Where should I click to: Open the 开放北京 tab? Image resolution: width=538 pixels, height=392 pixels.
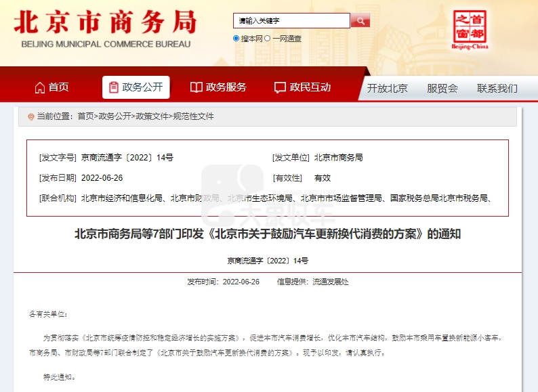point(387,88)
